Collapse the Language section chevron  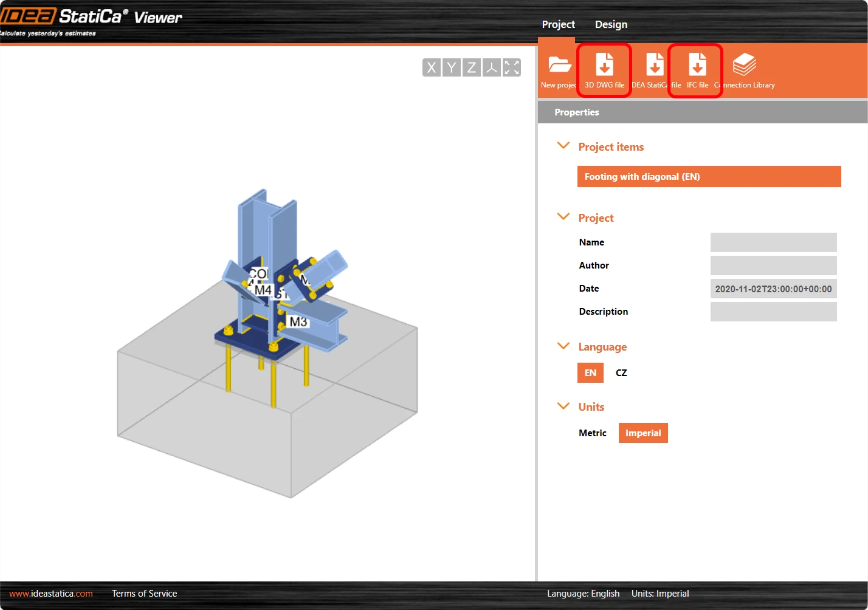point(563,346)
